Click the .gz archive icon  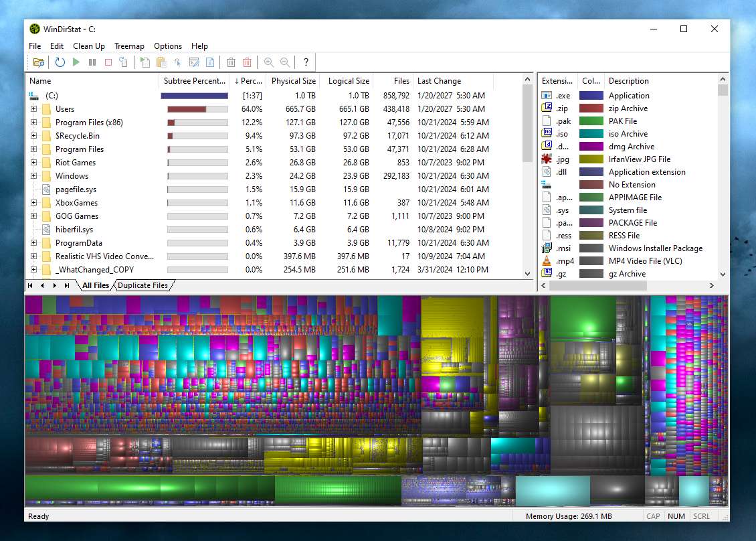pyautogui.click(x=547, y=273)
